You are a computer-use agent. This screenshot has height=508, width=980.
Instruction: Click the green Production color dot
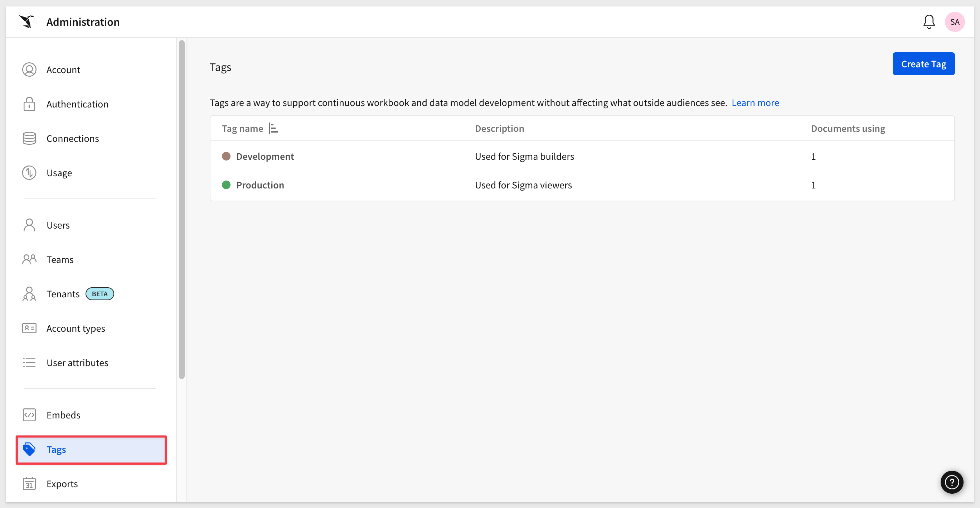pos(226,185)
